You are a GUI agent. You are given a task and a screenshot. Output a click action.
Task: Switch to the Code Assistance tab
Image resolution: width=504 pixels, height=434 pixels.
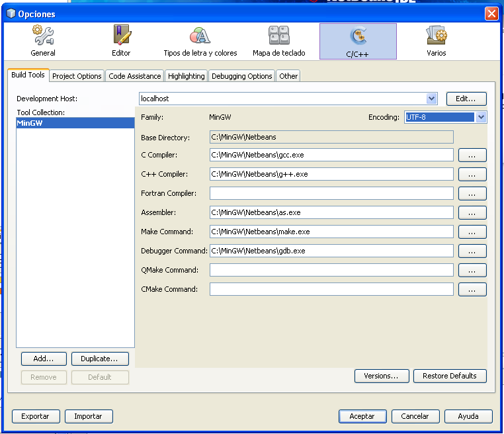(x=135, y=76)
